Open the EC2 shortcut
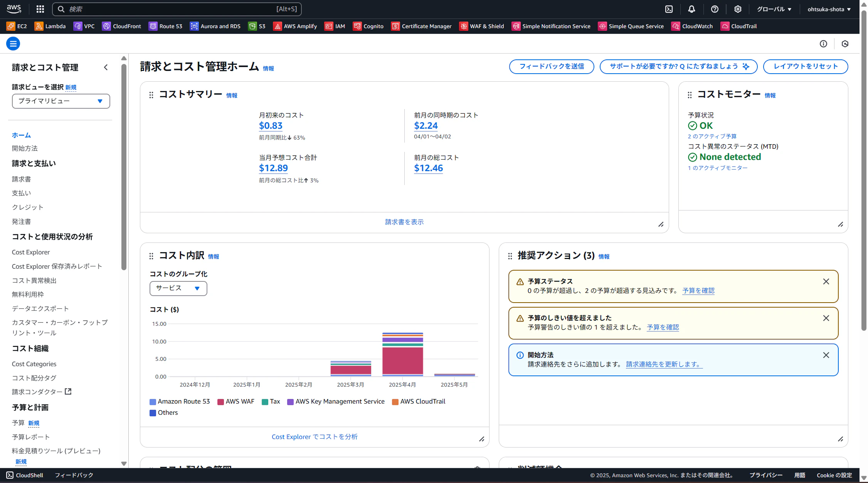868x483 pixels. pyautogui.click(x=17, y=26)
